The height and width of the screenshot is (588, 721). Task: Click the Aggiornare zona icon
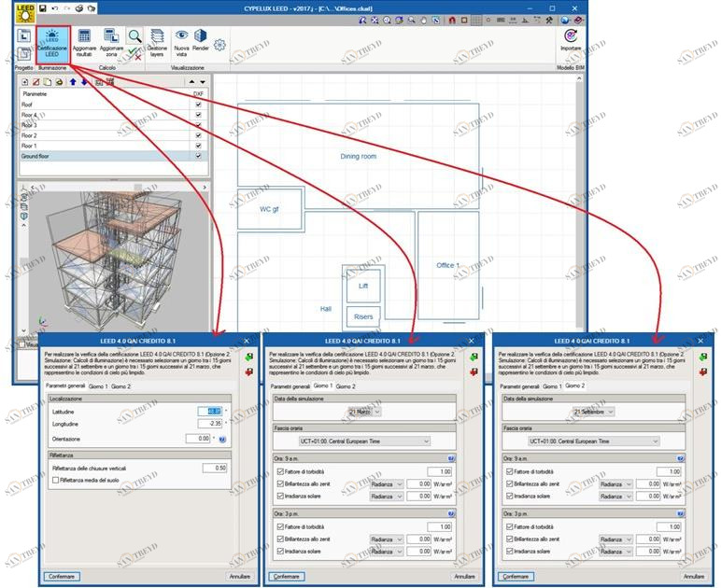[x=112, y=41]
